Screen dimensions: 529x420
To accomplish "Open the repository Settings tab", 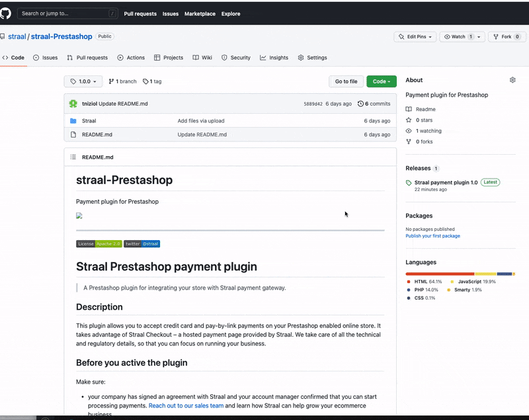I will pyautogui.click(x=312, y=58).
